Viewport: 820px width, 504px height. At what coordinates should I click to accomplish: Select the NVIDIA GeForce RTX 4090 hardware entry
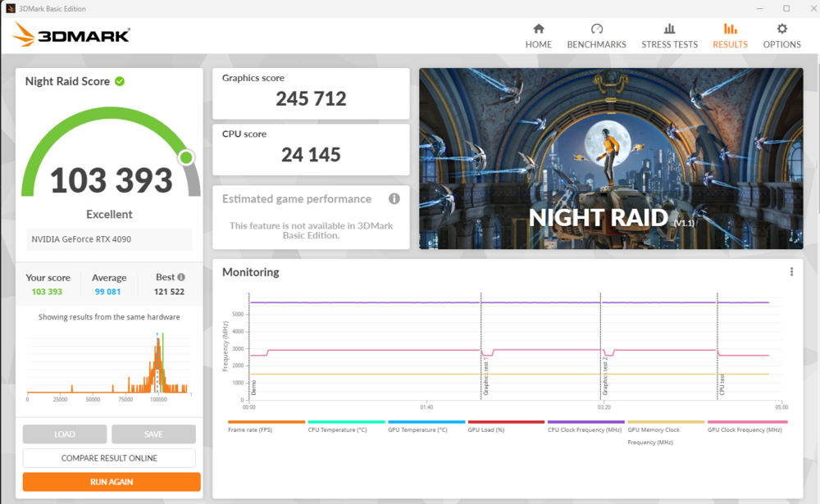tap(109, 239)
